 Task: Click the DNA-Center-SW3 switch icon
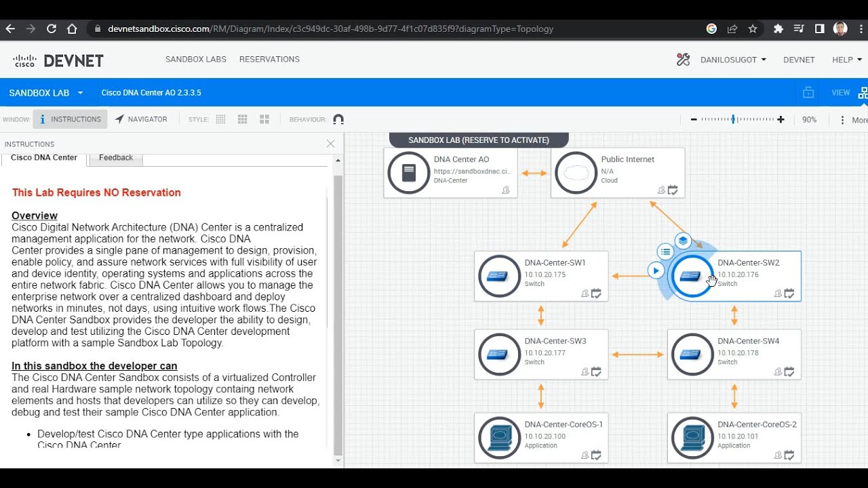coord(499,354)
